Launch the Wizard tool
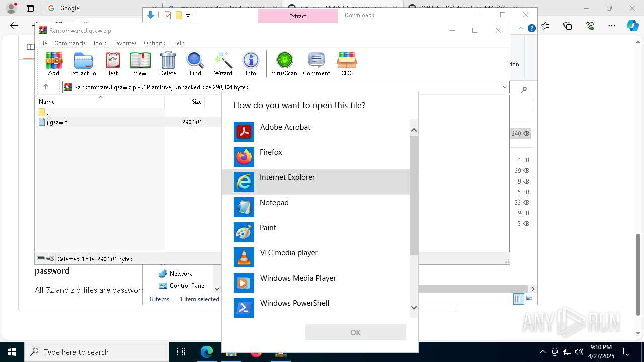The height and width of the screenshot is (362, 644). pyautogui.click(x=223, y=64)
